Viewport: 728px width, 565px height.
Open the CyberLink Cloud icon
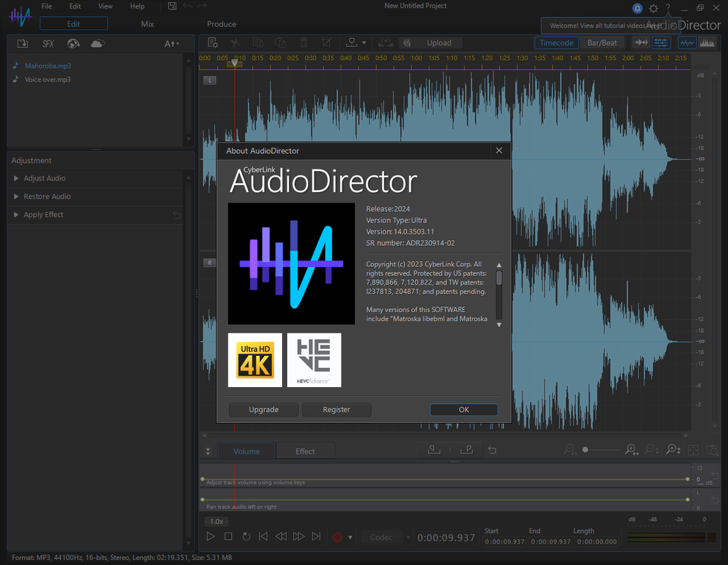(98, 44)
